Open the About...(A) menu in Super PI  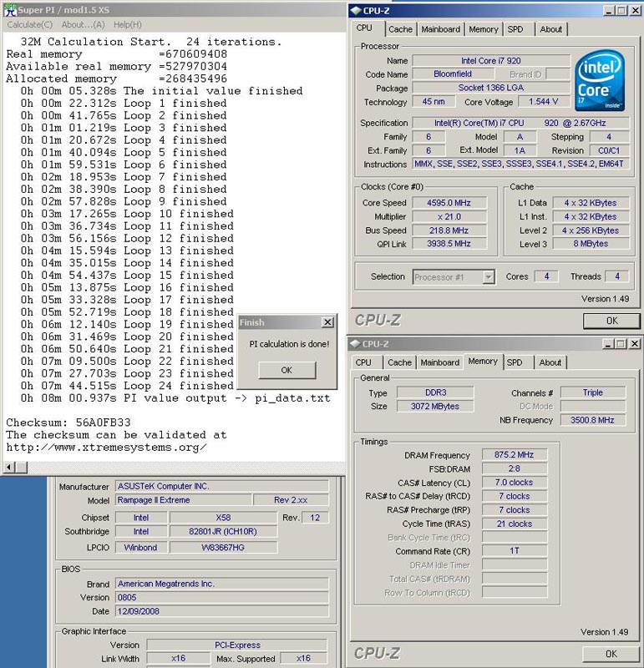tap(84, 25)
